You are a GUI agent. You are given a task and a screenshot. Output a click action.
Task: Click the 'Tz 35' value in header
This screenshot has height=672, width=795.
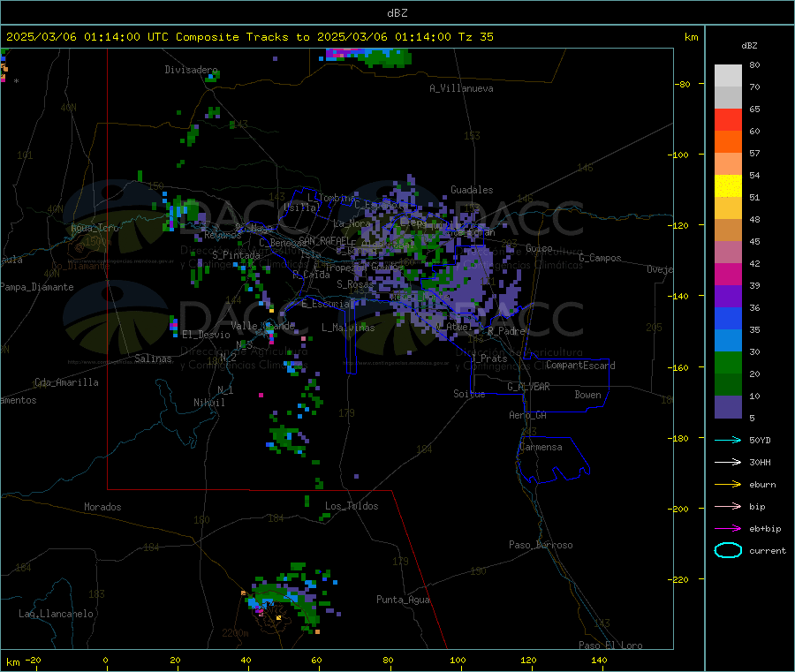click(x=475, y=37)
